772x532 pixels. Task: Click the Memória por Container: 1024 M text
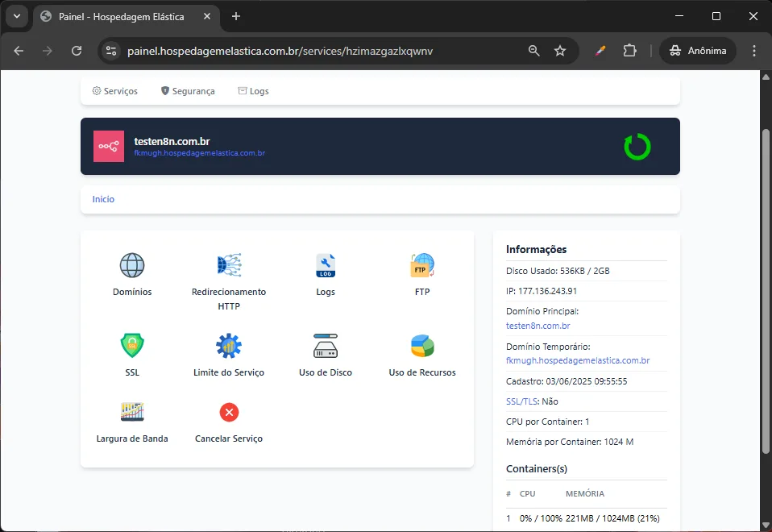coord(570,442)
